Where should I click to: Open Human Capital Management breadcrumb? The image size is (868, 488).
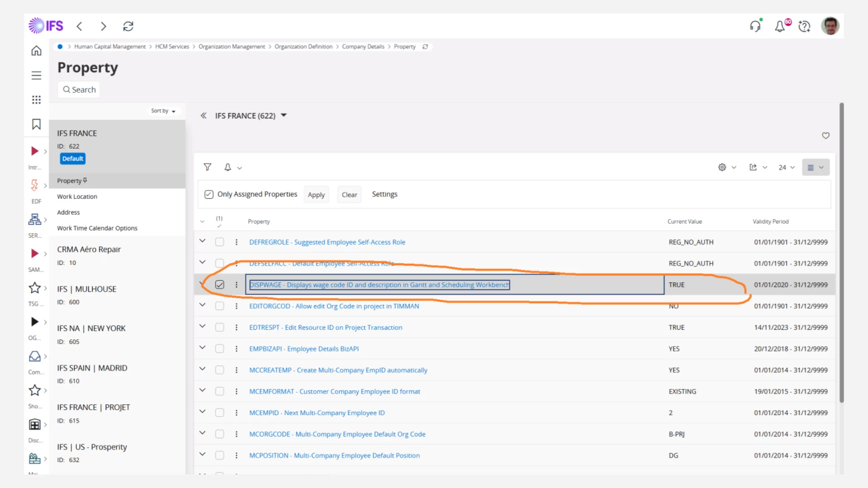pyautogui.click(x=110, y=47)
